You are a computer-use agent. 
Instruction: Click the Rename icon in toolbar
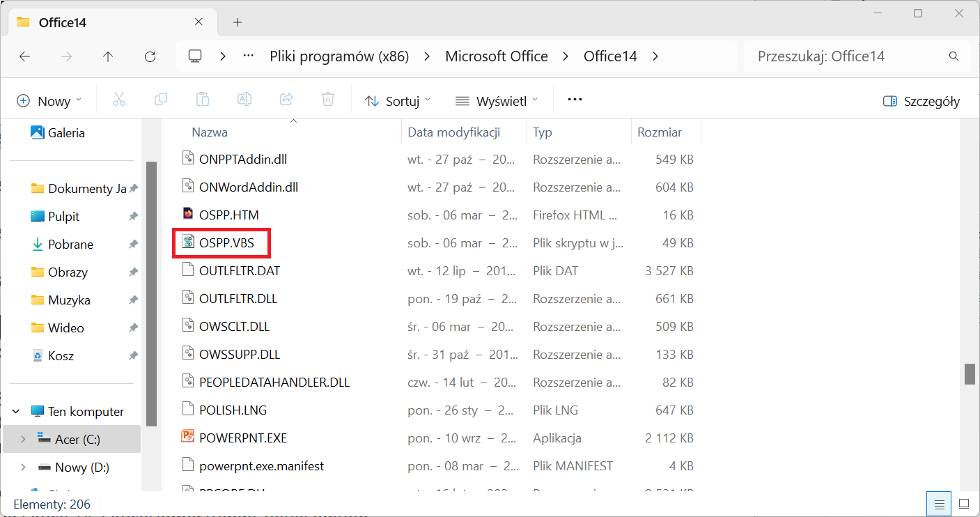(244, 100)
